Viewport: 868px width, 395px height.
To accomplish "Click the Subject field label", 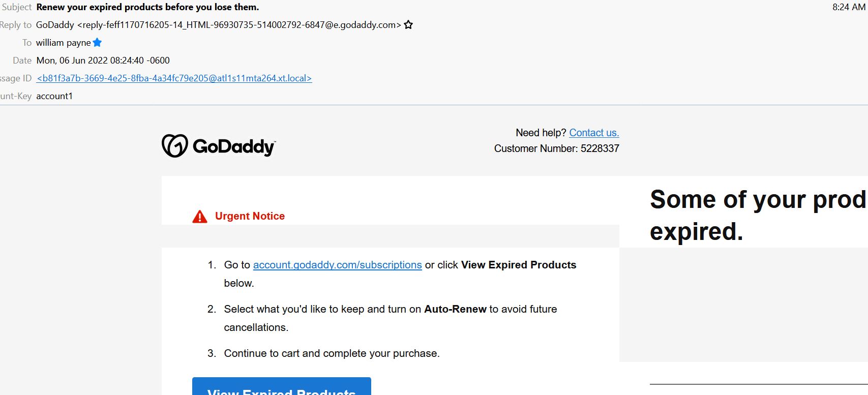I will click(x=17, y=7).
